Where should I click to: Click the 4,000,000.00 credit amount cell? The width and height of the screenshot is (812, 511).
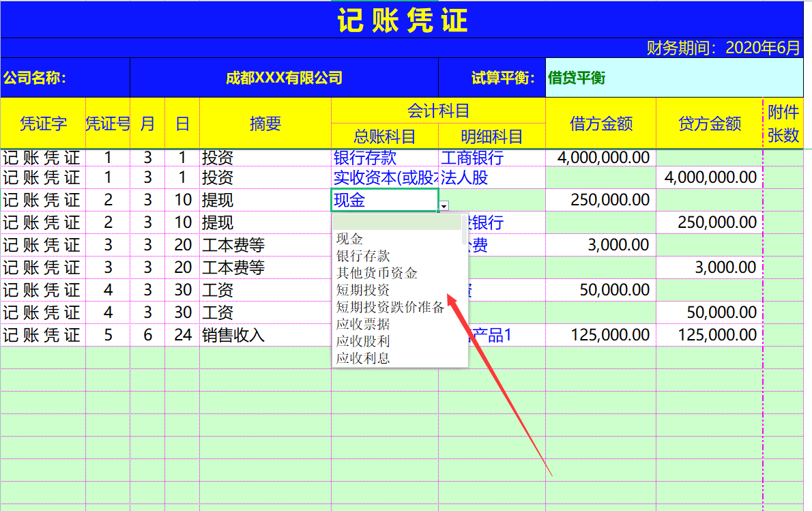710,177
